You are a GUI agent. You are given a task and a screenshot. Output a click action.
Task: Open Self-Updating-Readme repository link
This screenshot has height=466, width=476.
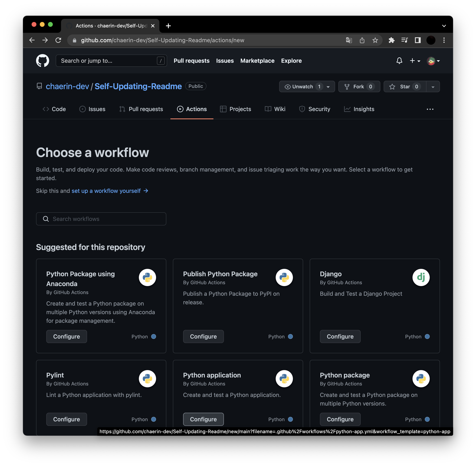point(138,86)
